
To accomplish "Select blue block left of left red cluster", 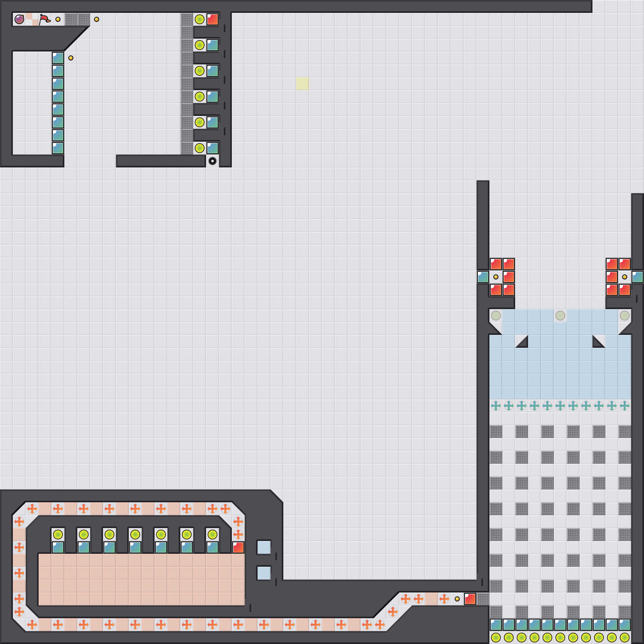I will (483, 277).
